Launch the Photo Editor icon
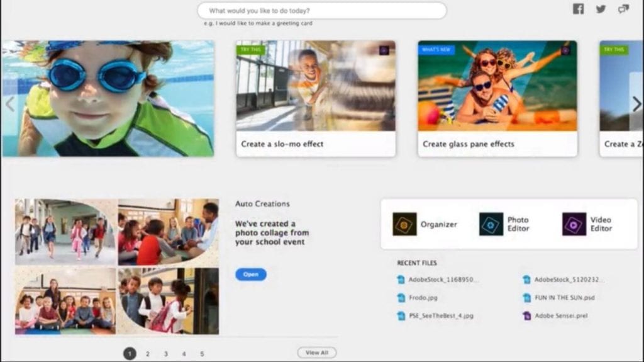 click(x=491, y=224)
